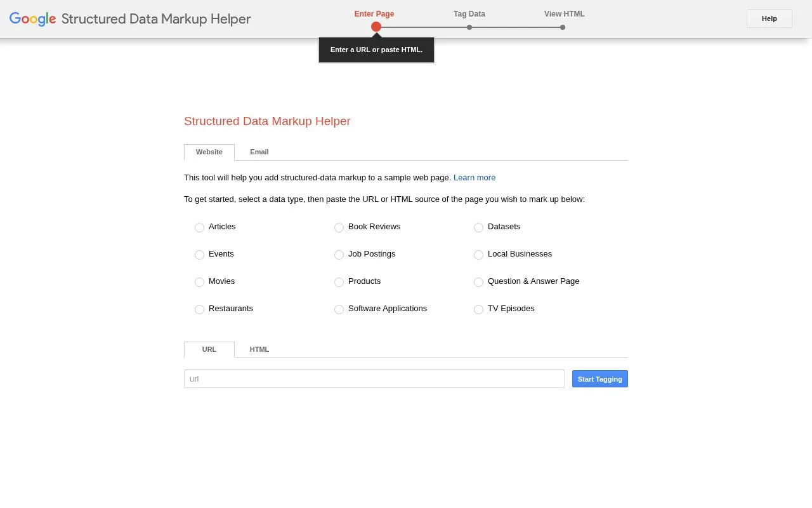This screenshot has width=812, height=508.
Task: Click the Tag Data step label
Action: 469,14
